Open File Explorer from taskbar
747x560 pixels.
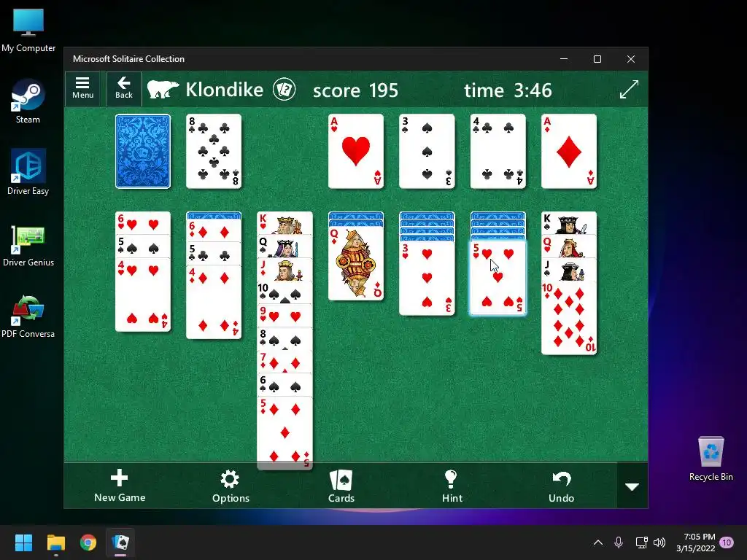[x=55, y=542]
